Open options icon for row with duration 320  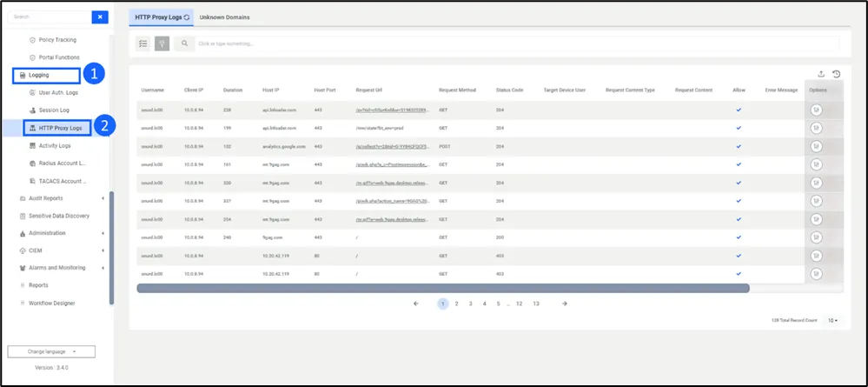coord(816,183)
